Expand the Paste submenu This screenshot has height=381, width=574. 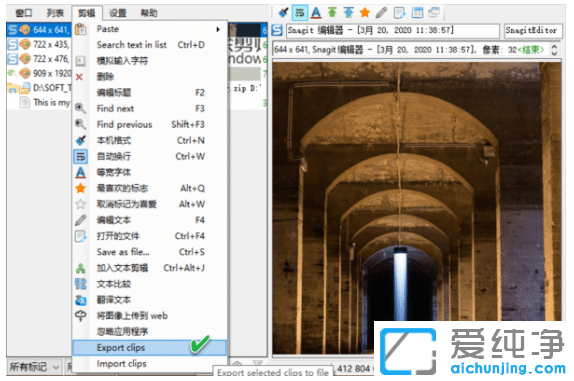[150, 29]
